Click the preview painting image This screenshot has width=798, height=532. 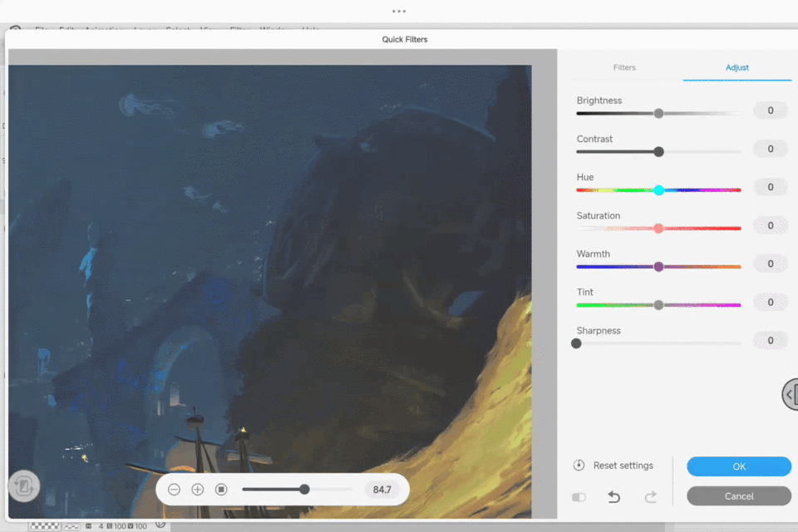tap(269, 291)
